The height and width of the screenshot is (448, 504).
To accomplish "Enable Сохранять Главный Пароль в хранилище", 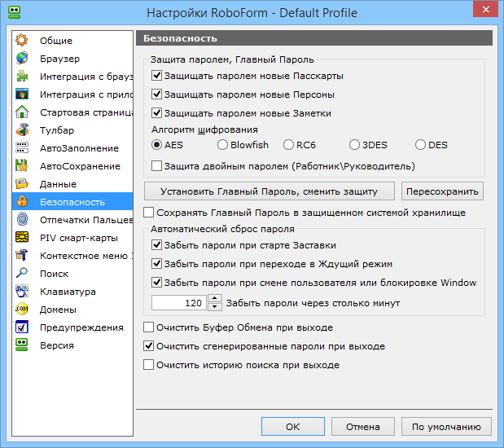I will point(148,213).
